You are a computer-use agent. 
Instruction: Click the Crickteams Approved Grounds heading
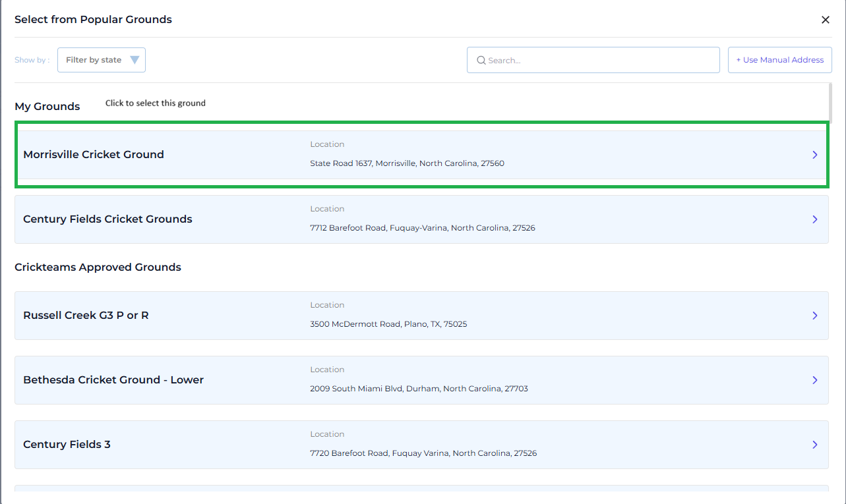tap(98, 267)
